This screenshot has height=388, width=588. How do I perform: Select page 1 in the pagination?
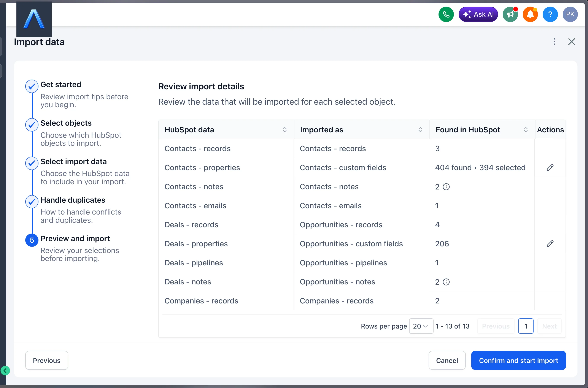526,326
